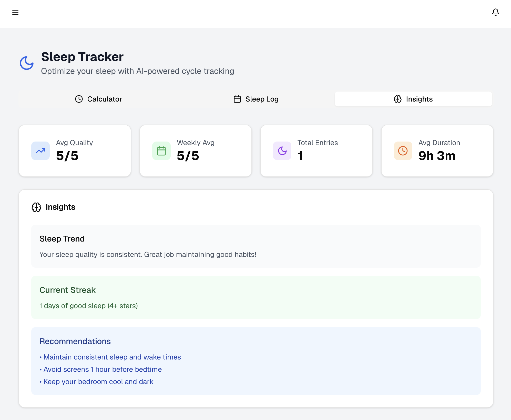
Task: Select the Insights tab
Action: [413, 99]
